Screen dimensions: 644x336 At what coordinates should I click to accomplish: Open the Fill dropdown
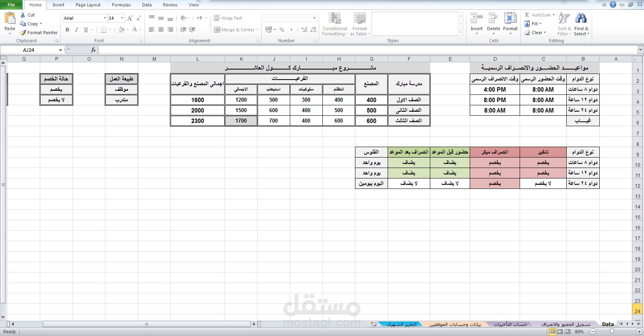pos(533,24)
